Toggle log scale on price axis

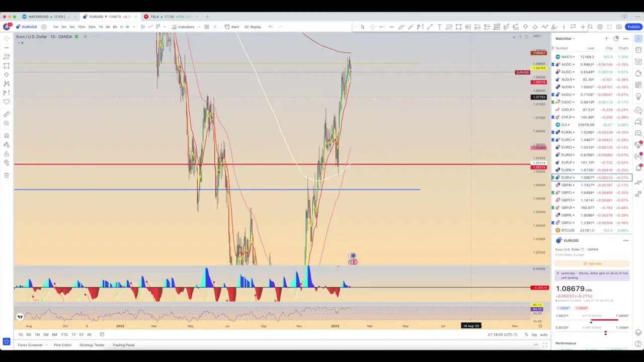[534, 334]
